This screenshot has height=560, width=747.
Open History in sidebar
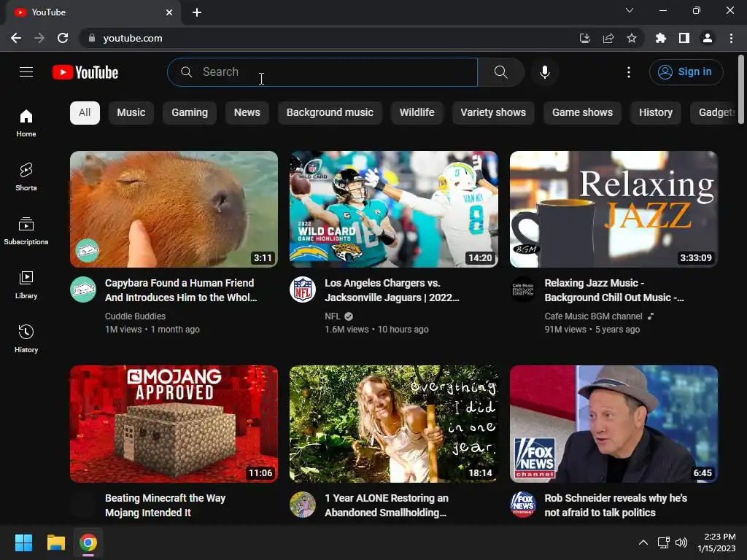[x=26, y=338]
